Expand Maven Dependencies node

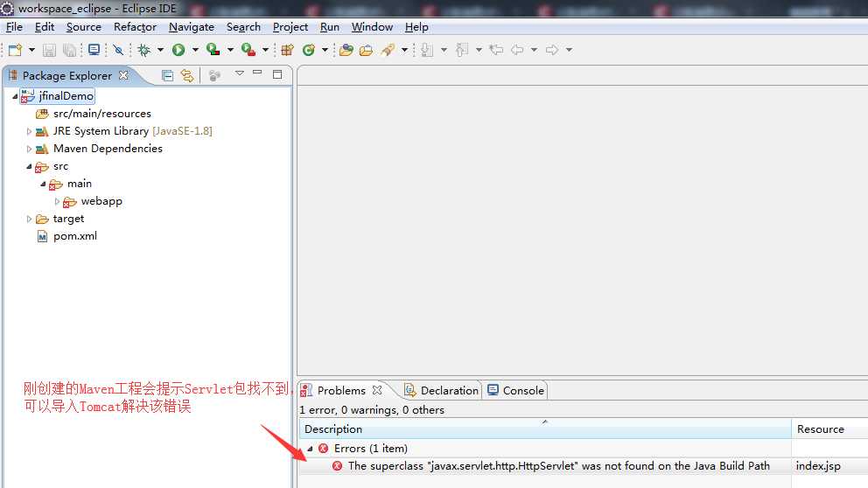tap(29, 149)
